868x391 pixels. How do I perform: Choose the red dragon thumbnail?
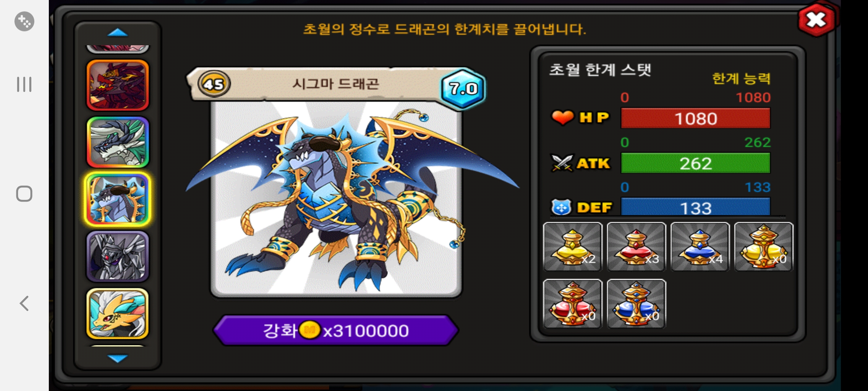coord(118,85)
